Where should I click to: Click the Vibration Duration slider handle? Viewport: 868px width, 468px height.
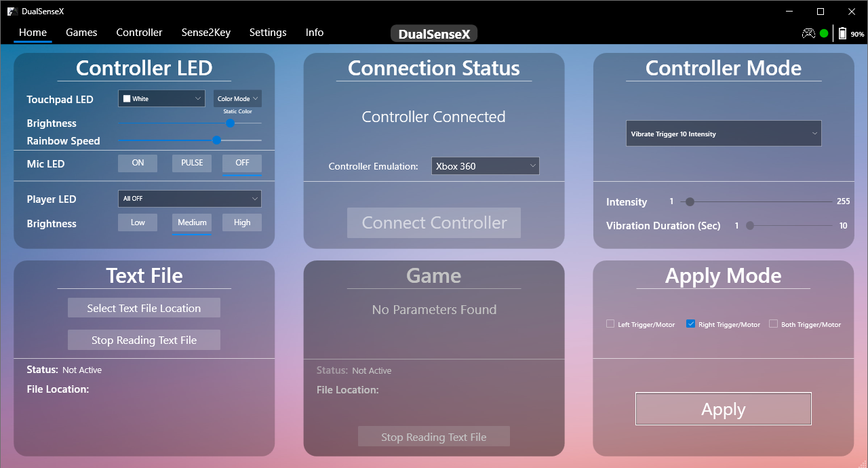point(750,226)
